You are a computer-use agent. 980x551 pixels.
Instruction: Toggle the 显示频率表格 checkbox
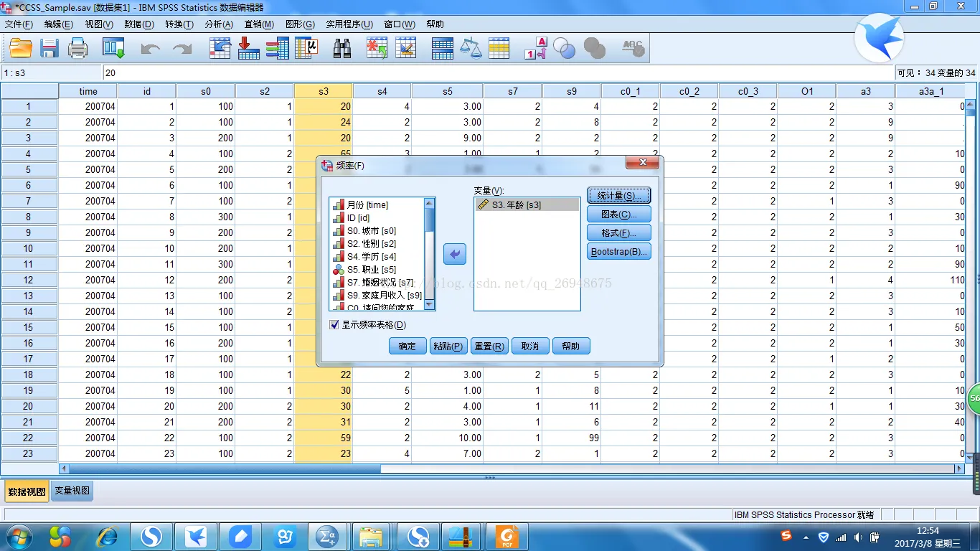tap(334, 324)
